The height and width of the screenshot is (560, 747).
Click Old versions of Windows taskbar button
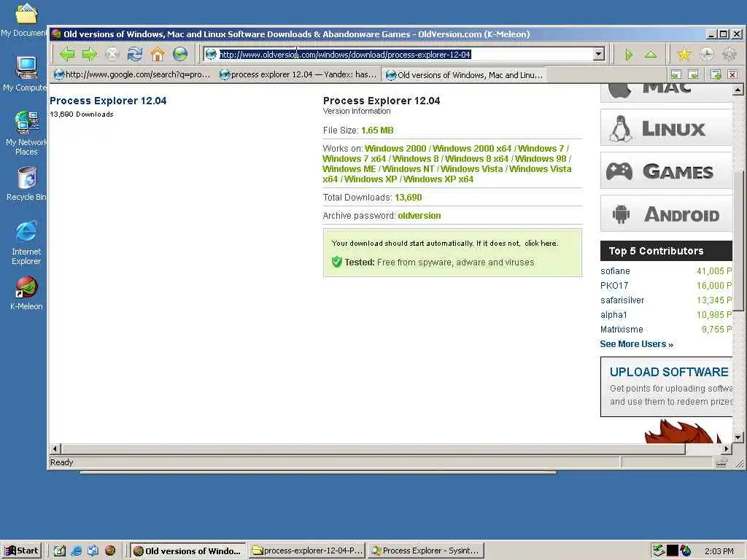[x=187, y=551]
